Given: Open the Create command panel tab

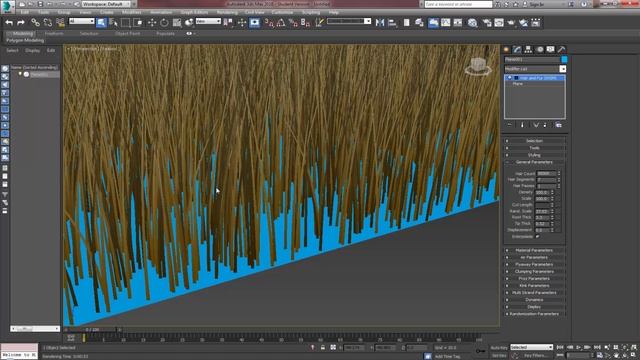Looking at the screenshot, I should coord(507,49).
